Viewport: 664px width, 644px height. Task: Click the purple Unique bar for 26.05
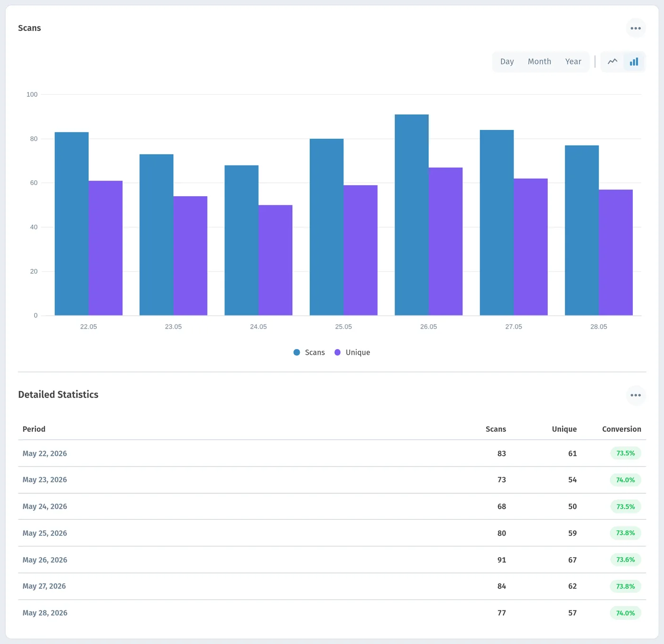pos(446,241)
